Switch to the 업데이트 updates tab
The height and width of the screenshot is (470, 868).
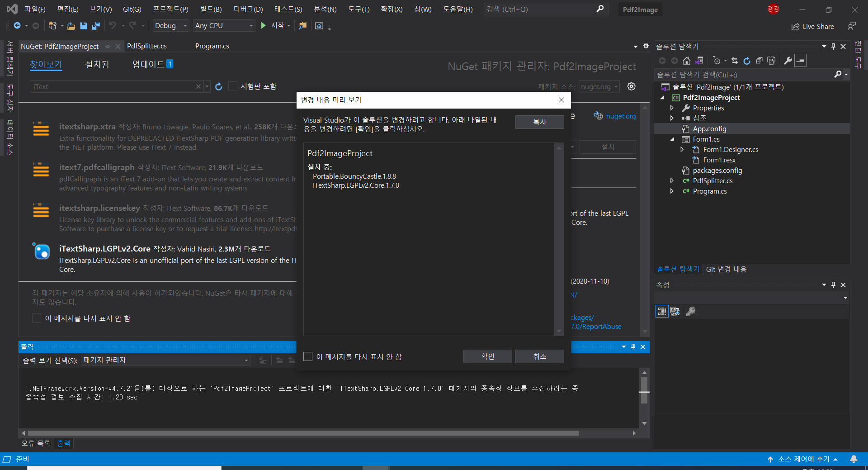153,64
